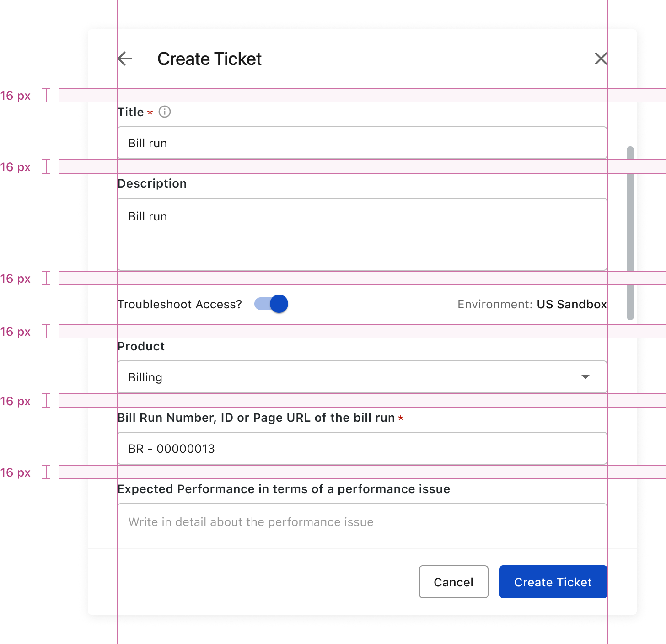Focus the Title input containing Bill run
This screenshot has height=644, width=666.
(361, 143)
